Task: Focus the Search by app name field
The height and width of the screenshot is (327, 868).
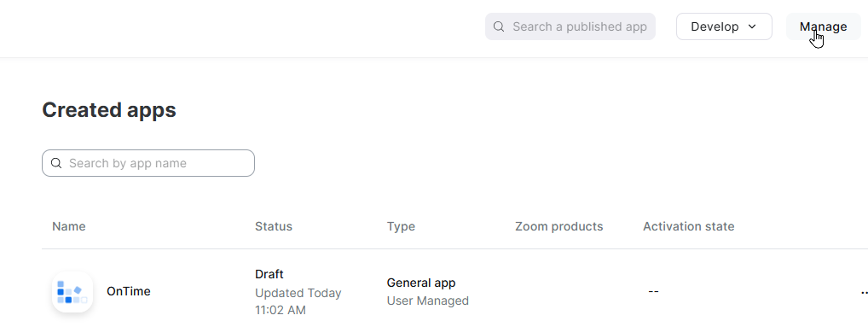Action: coord(148,163)
